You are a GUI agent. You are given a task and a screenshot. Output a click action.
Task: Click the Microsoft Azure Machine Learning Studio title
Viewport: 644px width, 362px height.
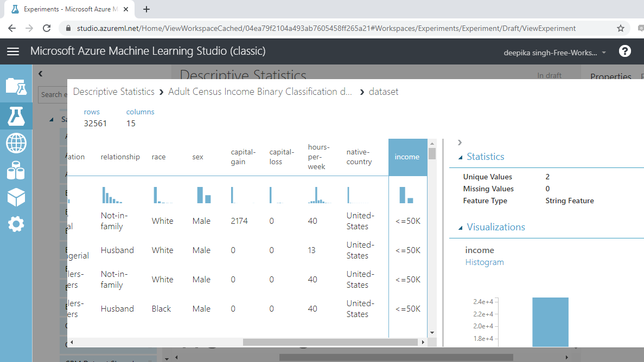pos(148,51)
